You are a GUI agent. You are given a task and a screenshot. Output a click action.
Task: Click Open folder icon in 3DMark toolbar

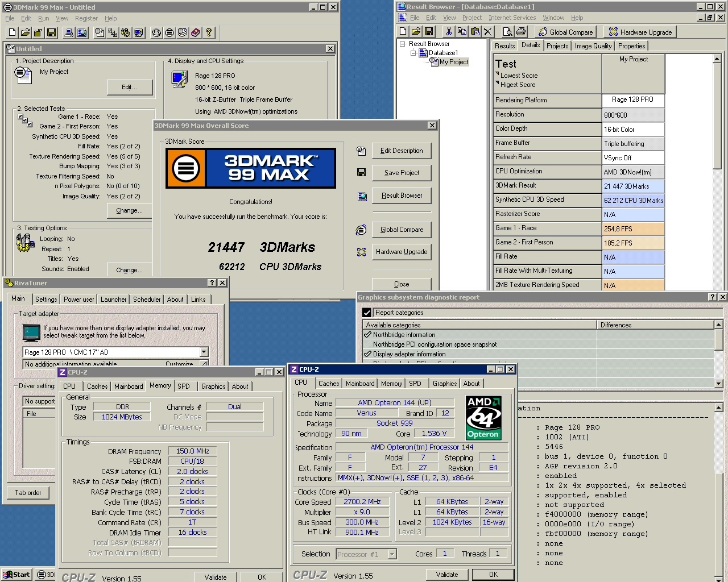pos(25,32)
